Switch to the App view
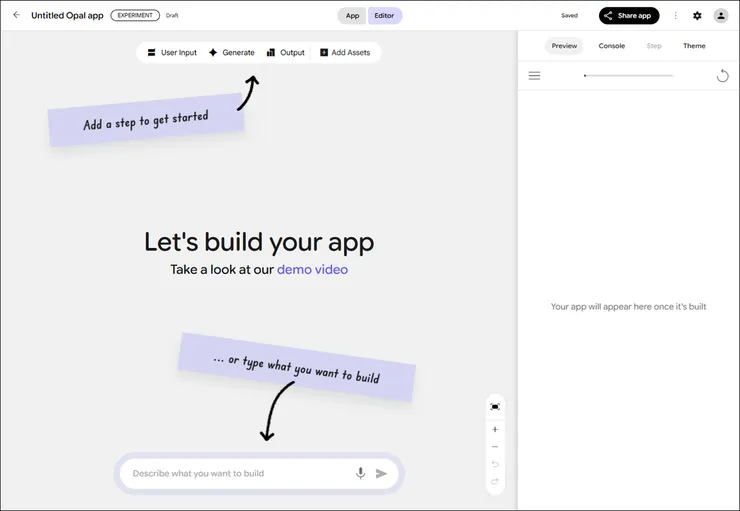740x511 pixels. coord(352,16)
